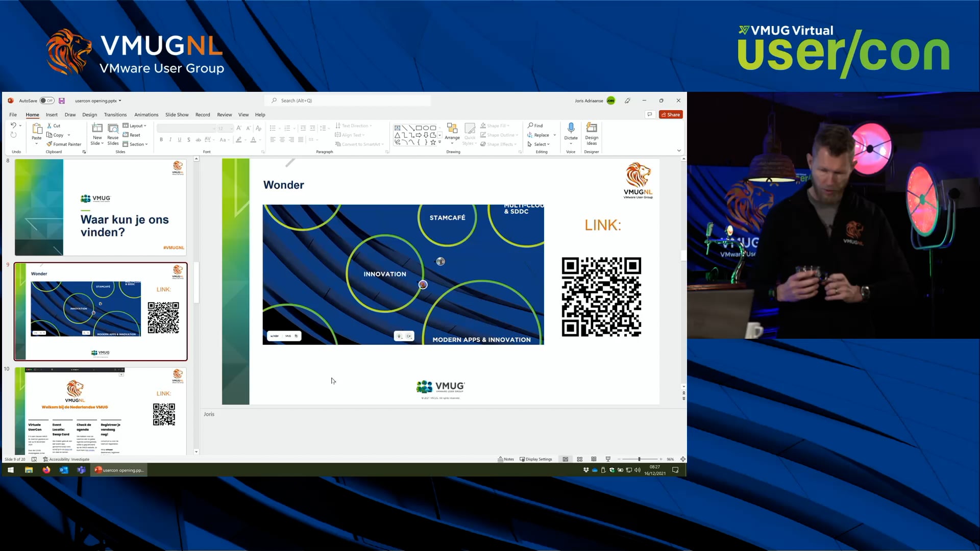
Task: Switch to Slide Sorter view icon
Action: [580, 459]
